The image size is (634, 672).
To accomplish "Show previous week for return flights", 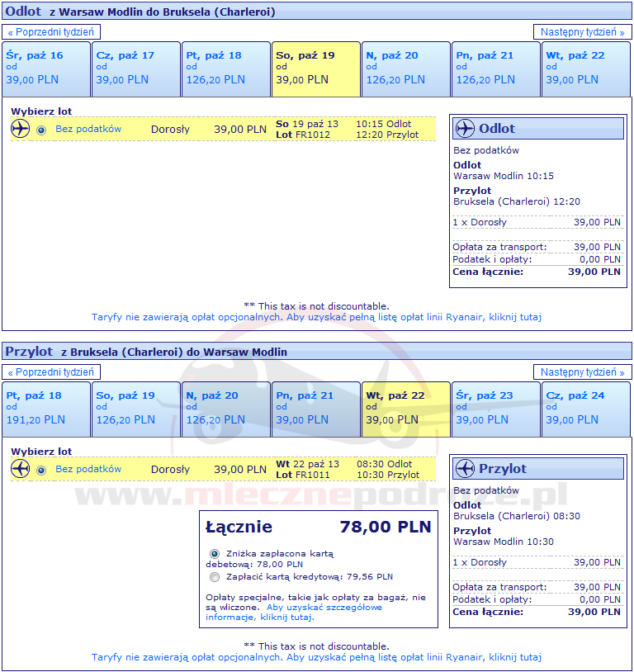I will coord(52,372).
